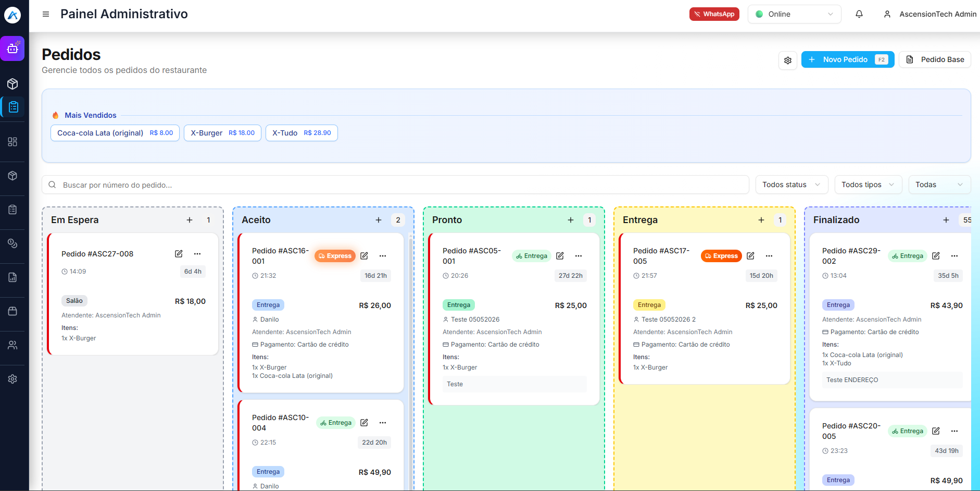Open the Todos status filter
980x491 pixels.
791,185
